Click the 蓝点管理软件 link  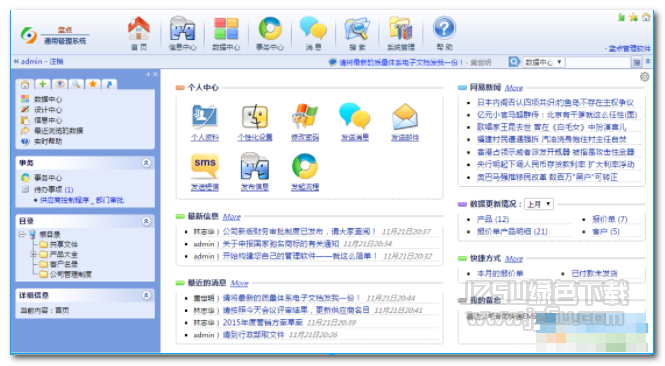pos(629,49)
